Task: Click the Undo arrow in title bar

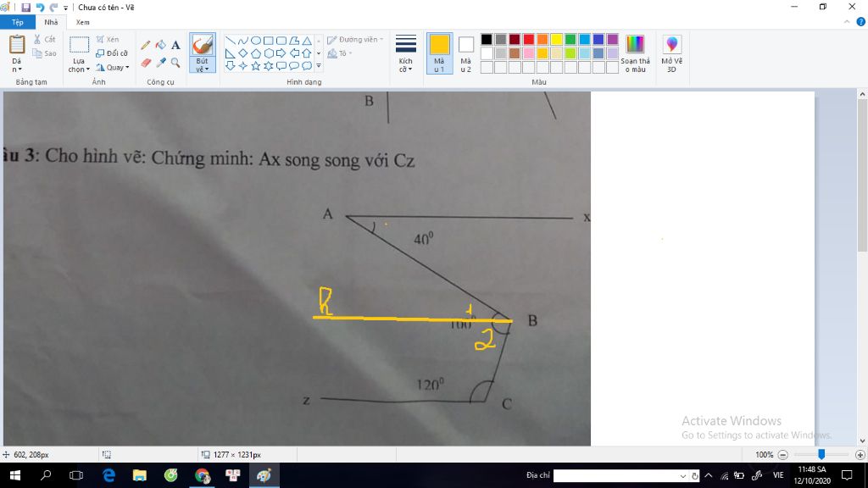Action: (x=40, y=7)
